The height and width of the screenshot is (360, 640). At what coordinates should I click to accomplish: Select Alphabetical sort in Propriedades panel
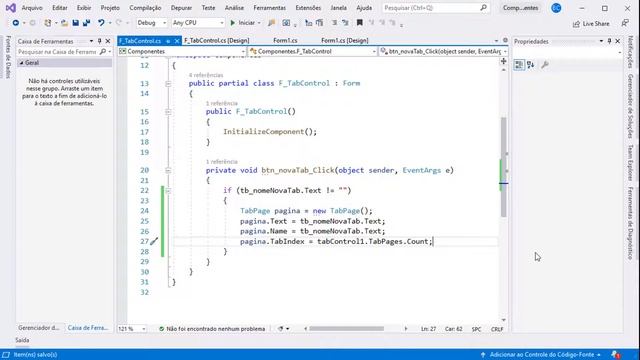coord(531,64)
